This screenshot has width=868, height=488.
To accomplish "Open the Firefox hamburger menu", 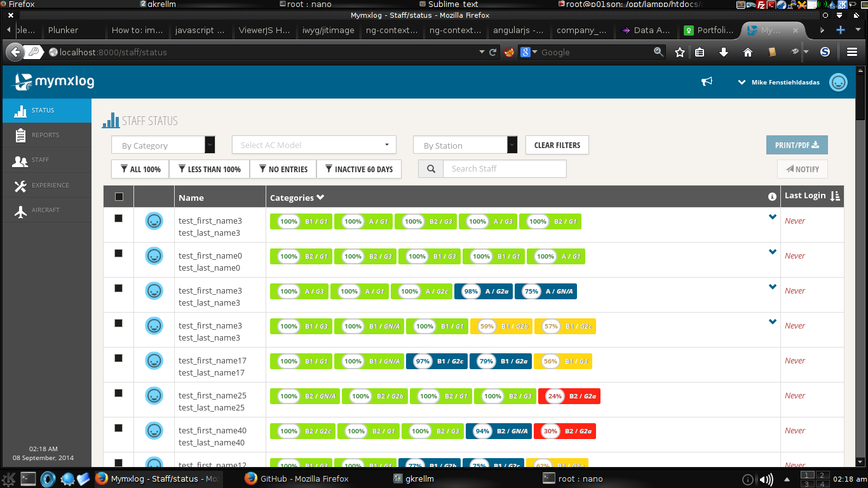I will pos(852,52).
